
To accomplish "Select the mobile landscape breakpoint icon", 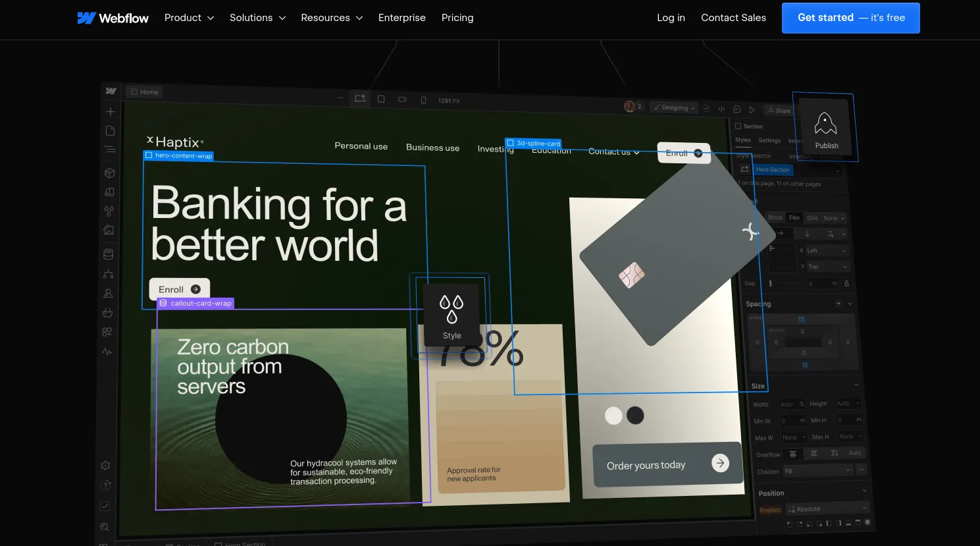I will 402,99.
